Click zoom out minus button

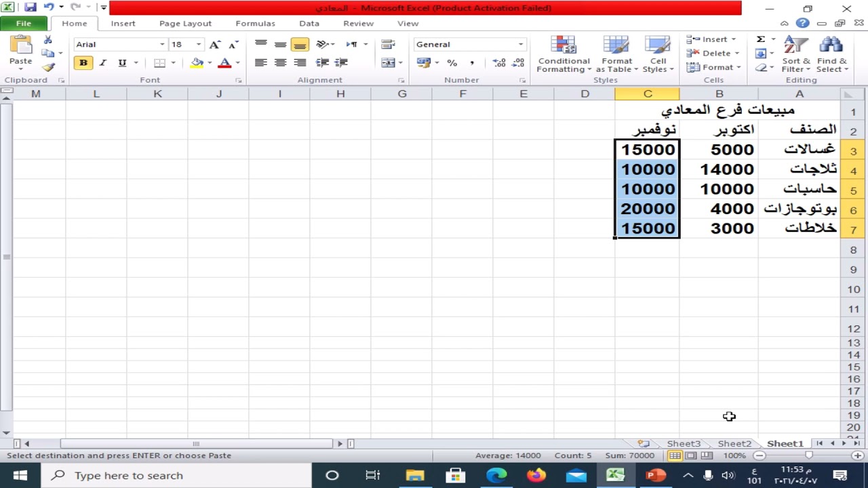click(x=759, y=455)
